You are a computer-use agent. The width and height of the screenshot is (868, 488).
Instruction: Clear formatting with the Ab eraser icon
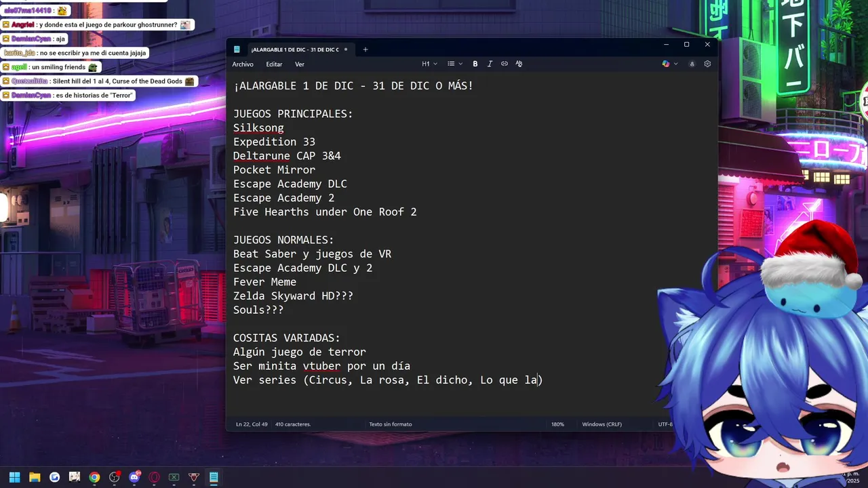tap(519, 64)
